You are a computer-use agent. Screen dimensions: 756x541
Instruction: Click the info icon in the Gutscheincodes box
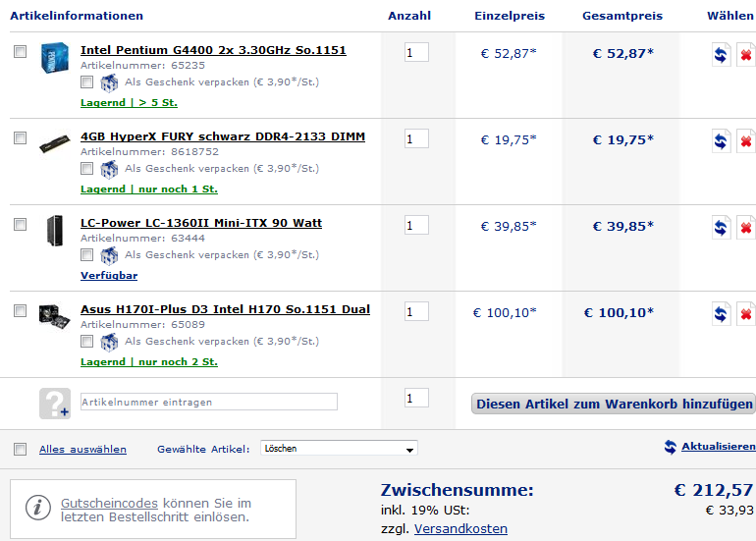point(38,508)
